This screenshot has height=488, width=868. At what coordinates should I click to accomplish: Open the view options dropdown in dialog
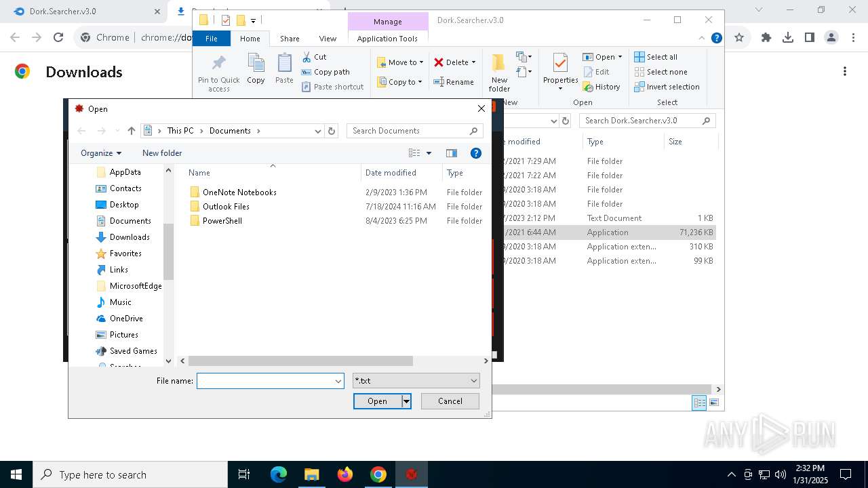[429, 153]
